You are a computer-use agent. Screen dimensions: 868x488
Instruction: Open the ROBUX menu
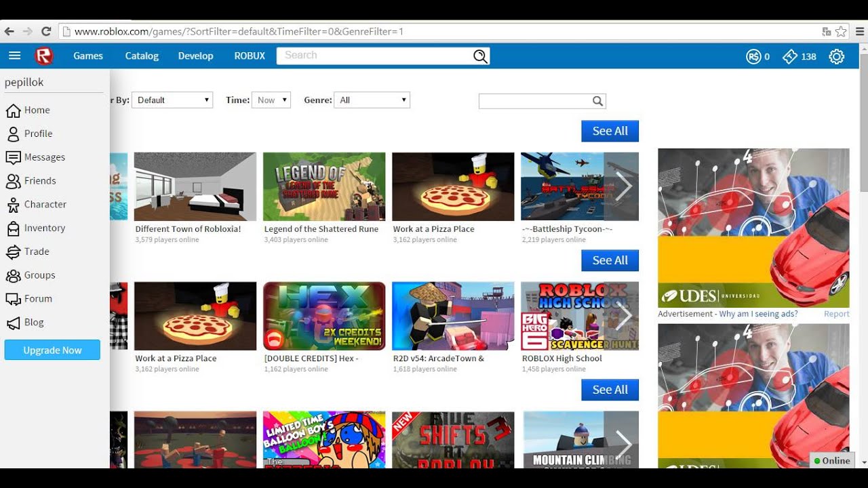tap(250, 56)
